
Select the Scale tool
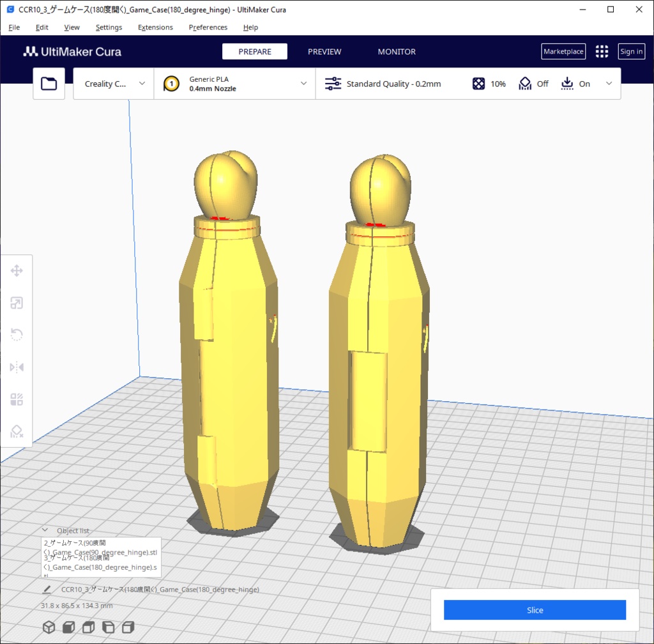pyautogui.click(x=17, y=303)
